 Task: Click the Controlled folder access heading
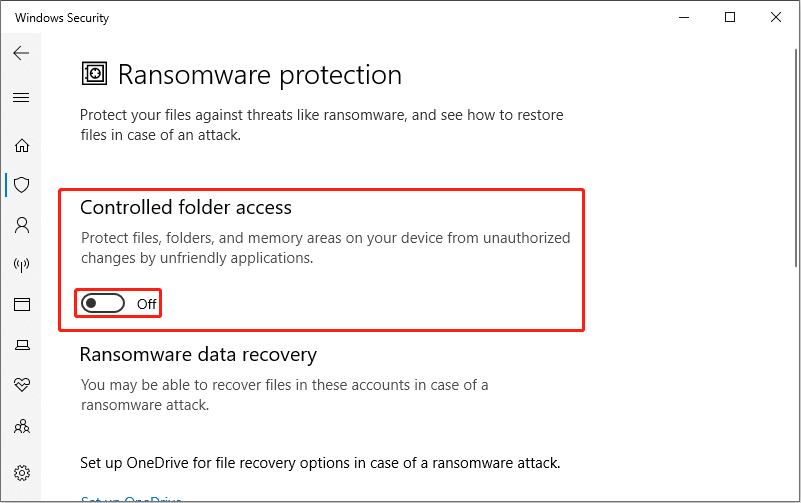click(x=186, y=207)
